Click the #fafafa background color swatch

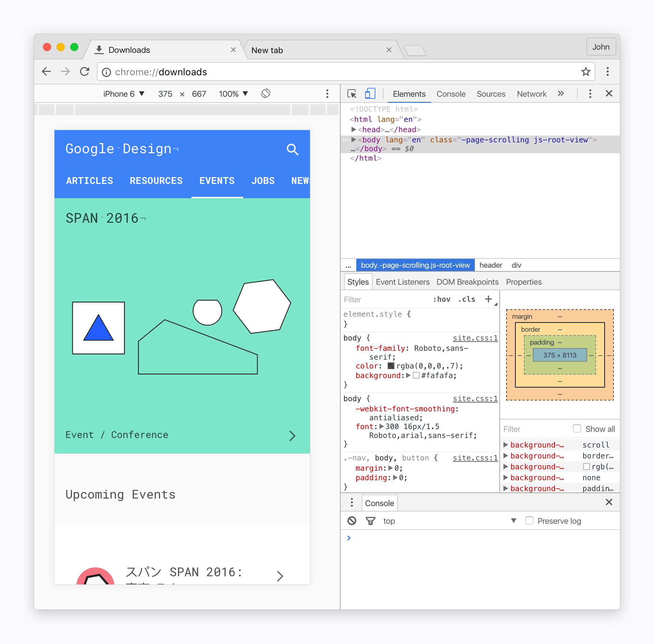(416, 375)
